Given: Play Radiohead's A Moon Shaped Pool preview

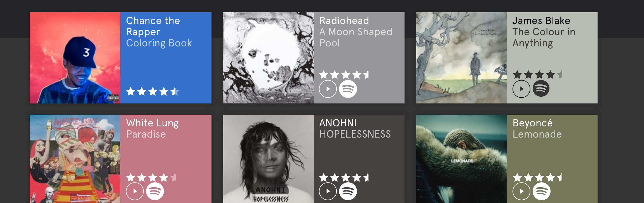Looking at the screenshot, I should click(x=328, y=89).
